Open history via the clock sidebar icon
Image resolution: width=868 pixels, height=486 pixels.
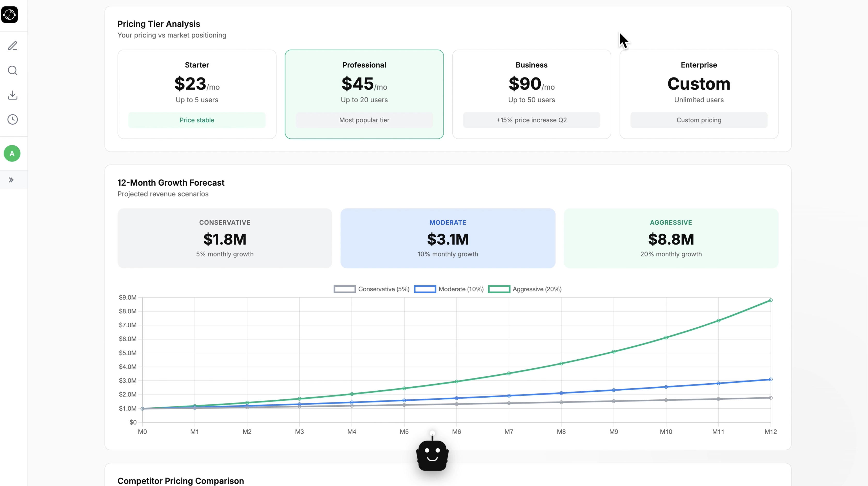click(x=12, y=119)
